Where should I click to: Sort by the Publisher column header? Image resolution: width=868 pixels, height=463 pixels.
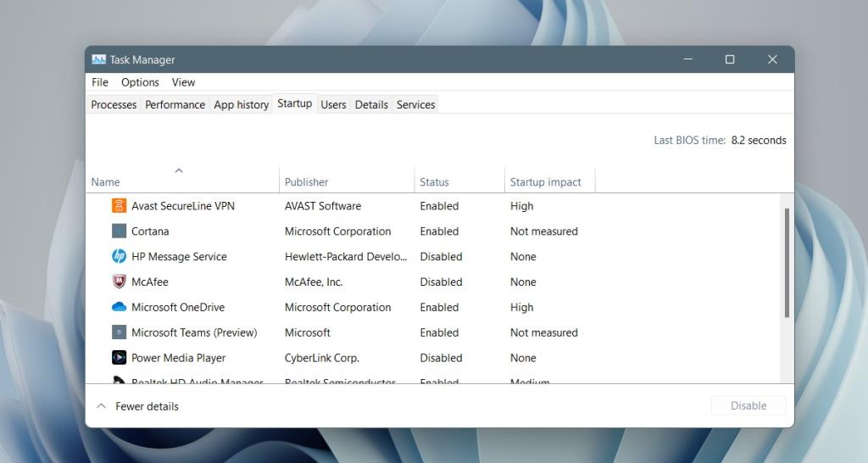coord(347,181)
